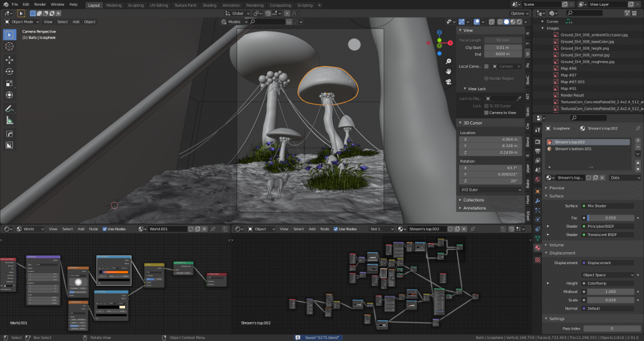This screenshot has height=341, width=644.
Task: Open the Render menu
Action: [40, 4]
